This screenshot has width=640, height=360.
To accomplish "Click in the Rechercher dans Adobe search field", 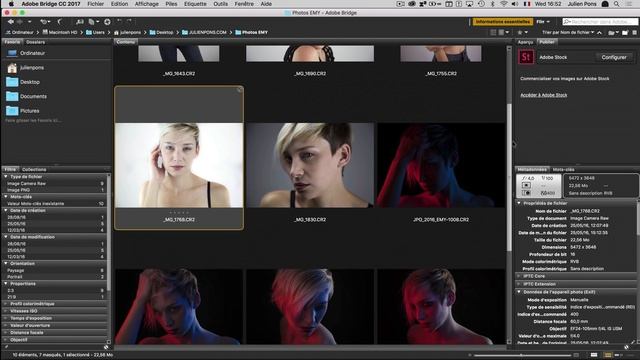I will (x=600, y=22).
